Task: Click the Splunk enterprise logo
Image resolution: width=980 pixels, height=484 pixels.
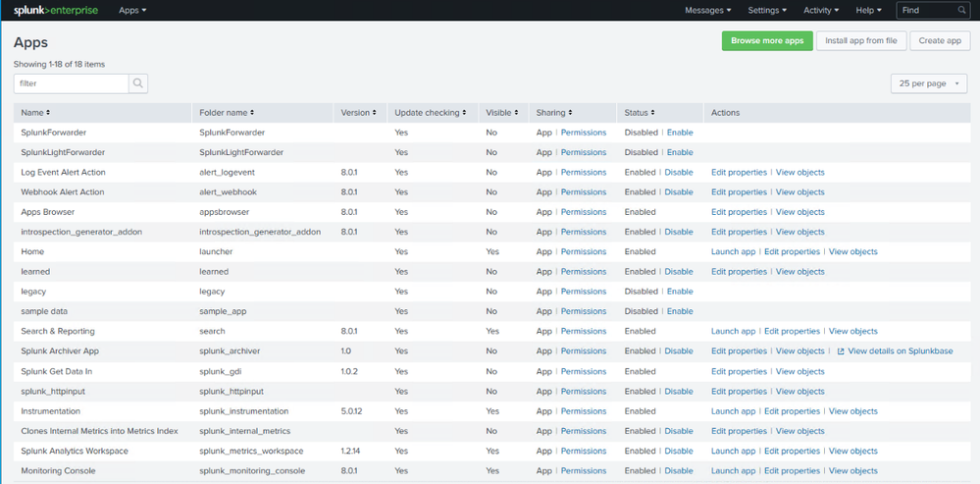Action: click(56, 10)
